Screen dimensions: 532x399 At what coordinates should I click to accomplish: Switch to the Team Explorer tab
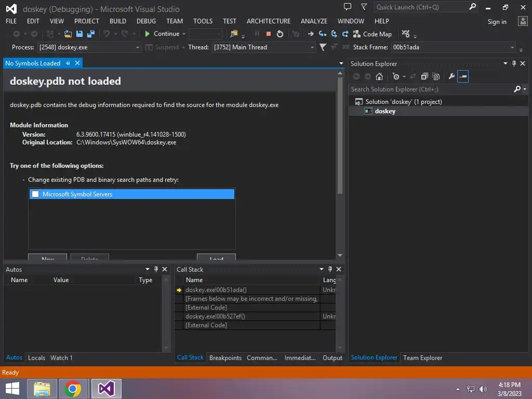click(x=422, y=357)
